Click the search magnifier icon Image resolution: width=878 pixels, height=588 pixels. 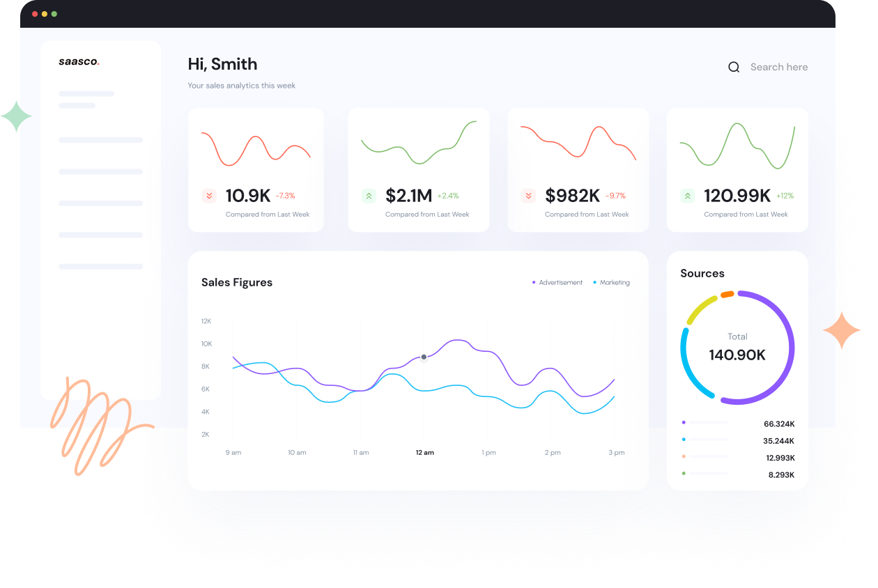734,68
